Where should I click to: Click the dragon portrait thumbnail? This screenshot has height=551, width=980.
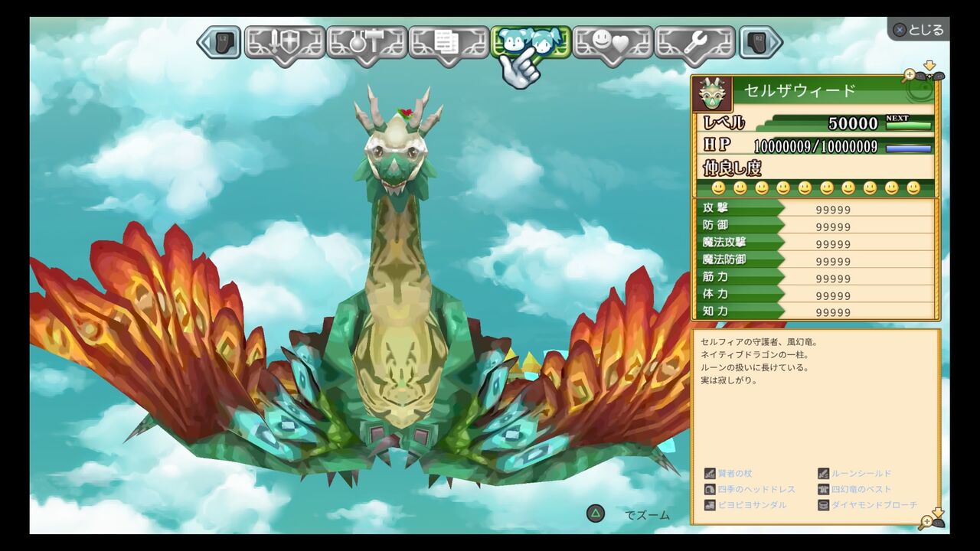tap(712, 93)
